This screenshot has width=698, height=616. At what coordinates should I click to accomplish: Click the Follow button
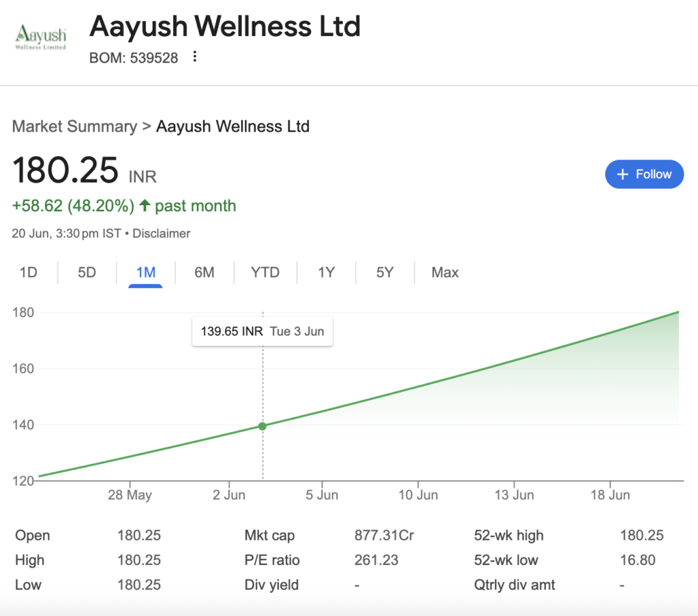644,174
